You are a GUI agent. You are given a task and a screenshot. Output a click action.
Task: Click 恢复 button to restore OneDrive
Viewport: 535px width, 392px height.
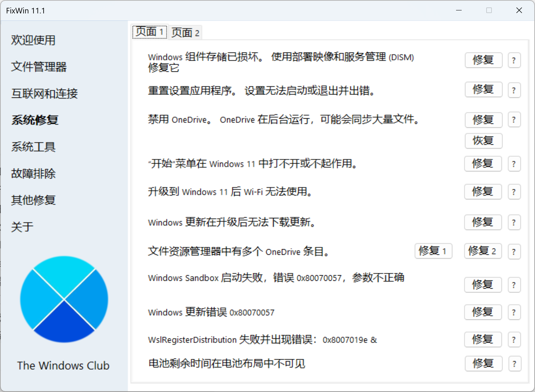[x=484, y=141]
